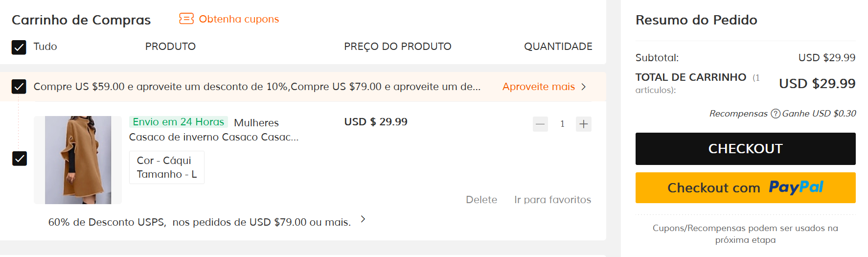The width and height of the screenshot is (868, 257).
Task: Uncheck the 10% discount promotion checkbox
Action: click(x=19, y=87)
